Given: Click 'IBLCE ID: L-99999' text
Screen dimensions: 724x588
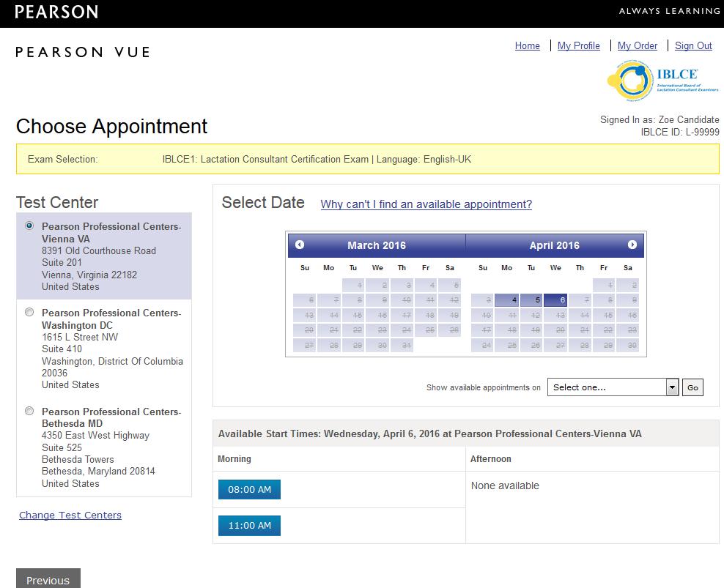Looking at the screenshot, I should [680, 132].
